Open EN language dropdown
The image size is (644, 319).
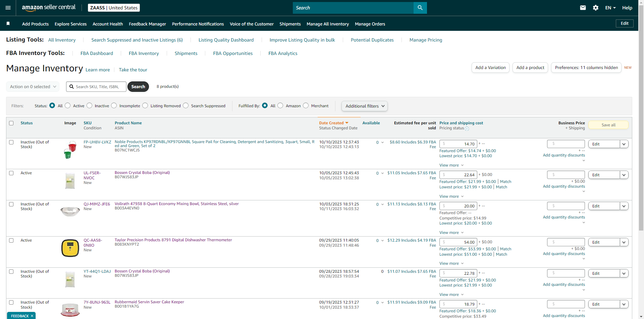point(610,8)
